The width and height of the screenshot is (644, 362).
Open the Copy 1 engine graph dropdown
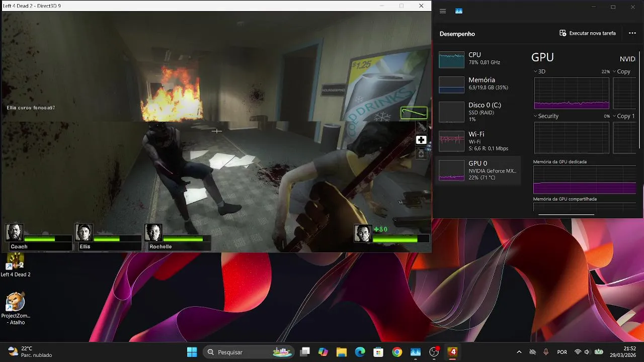click(624, 116)
